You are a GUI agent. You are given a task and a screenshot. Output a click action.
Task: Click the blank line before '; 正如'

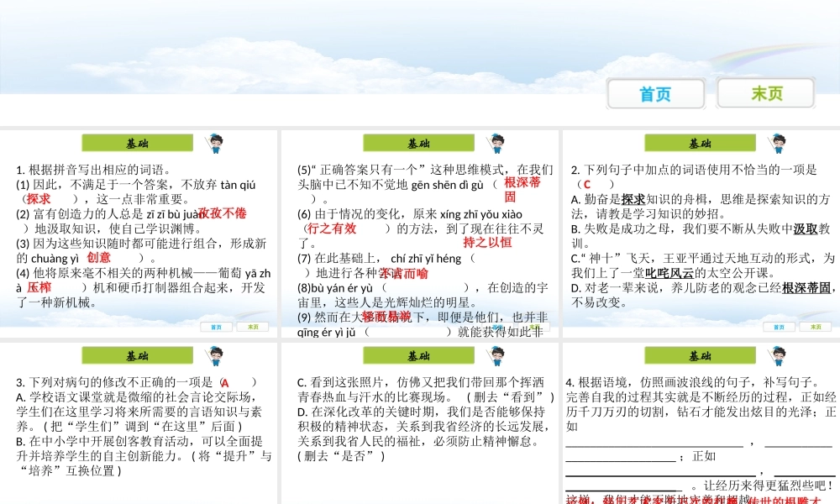621,460
